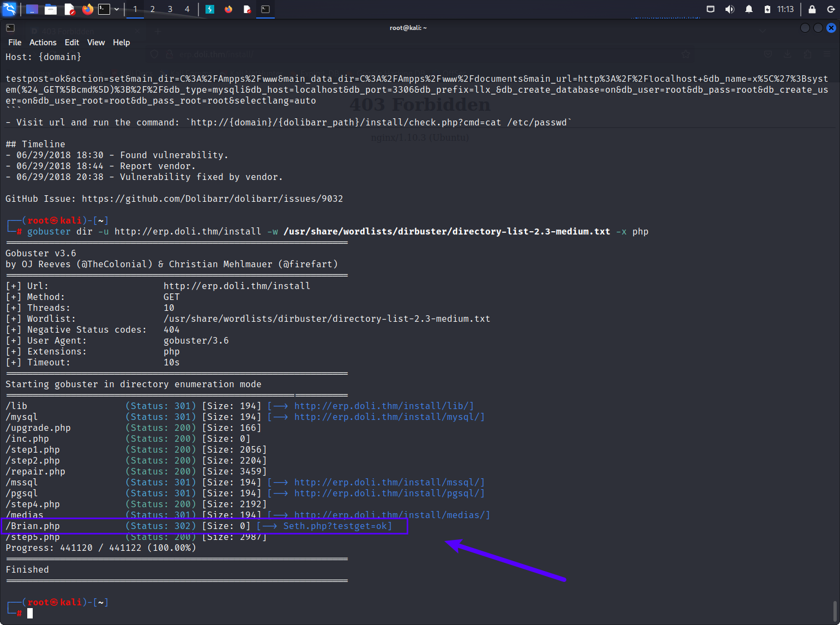Close the root@kali terminal window
The height and width of the screenshot is (625, 840).
[x=831, y=28]
